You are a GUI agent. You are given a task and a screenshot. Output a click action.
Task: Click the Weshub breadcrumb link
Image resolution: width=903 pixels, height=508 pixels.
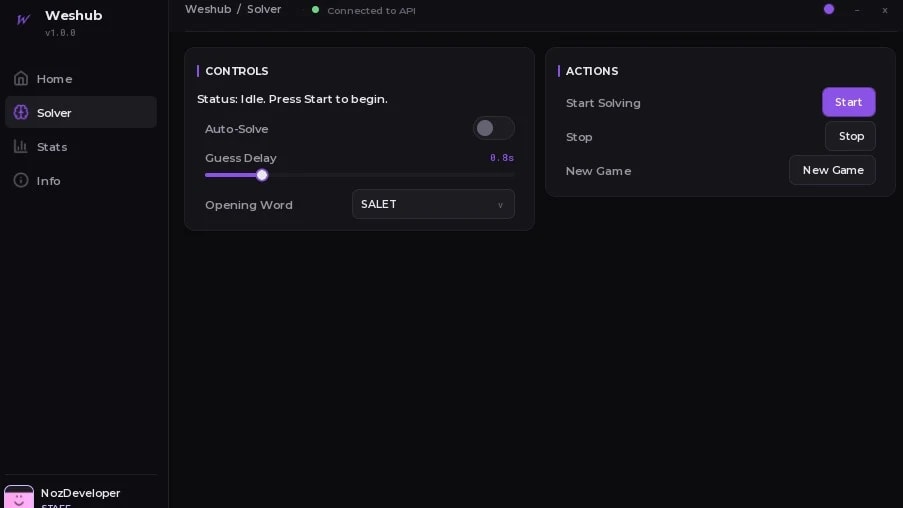point(208,9)
